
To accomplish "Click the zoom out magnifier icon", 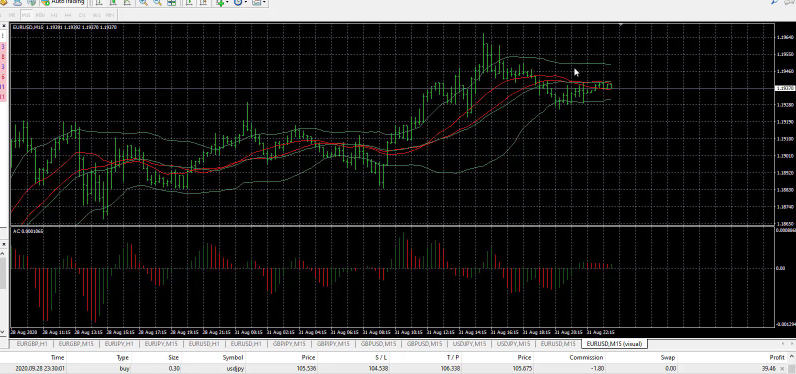I will [157, 2].
